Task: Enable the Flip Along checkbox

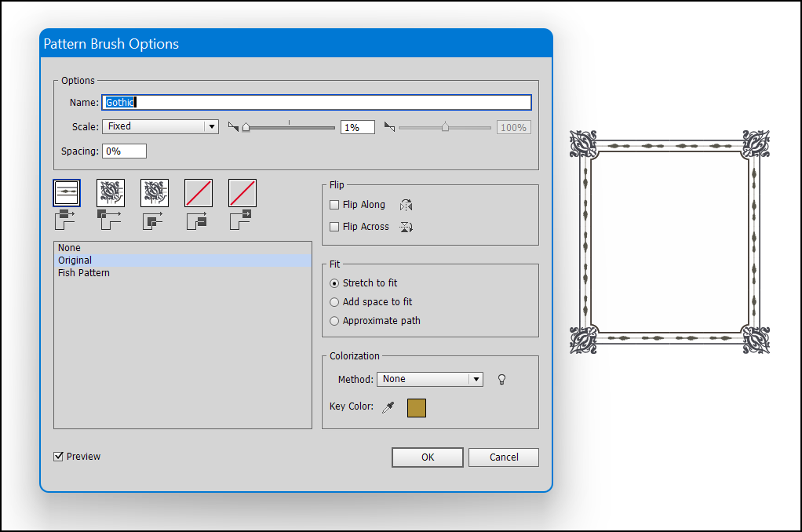Action: (335, 205)
